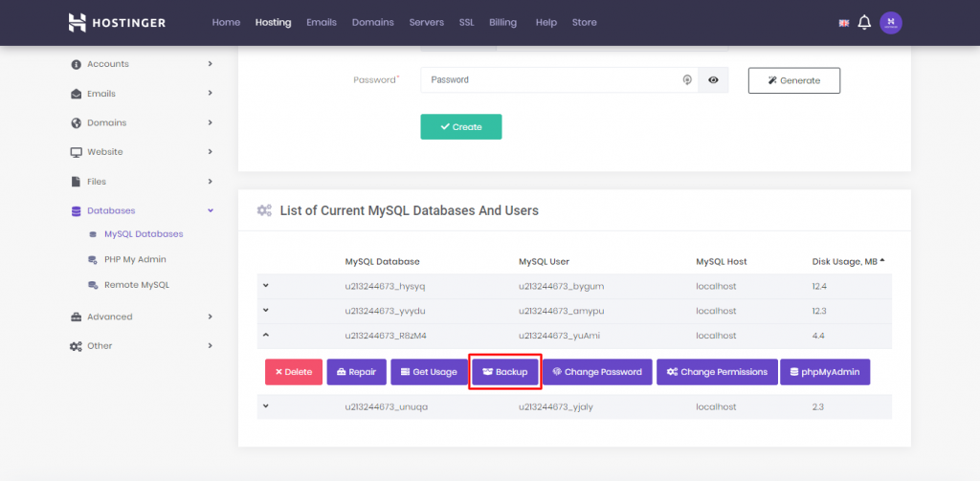Open phpMyAdmin for selected database
980x481 pixels.
click(825, 372)
